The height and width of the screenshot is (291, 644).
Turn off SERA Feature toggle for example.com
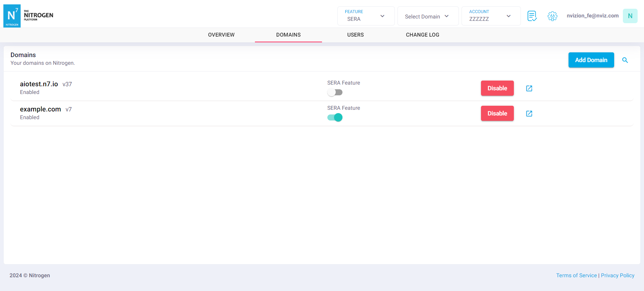335,117
